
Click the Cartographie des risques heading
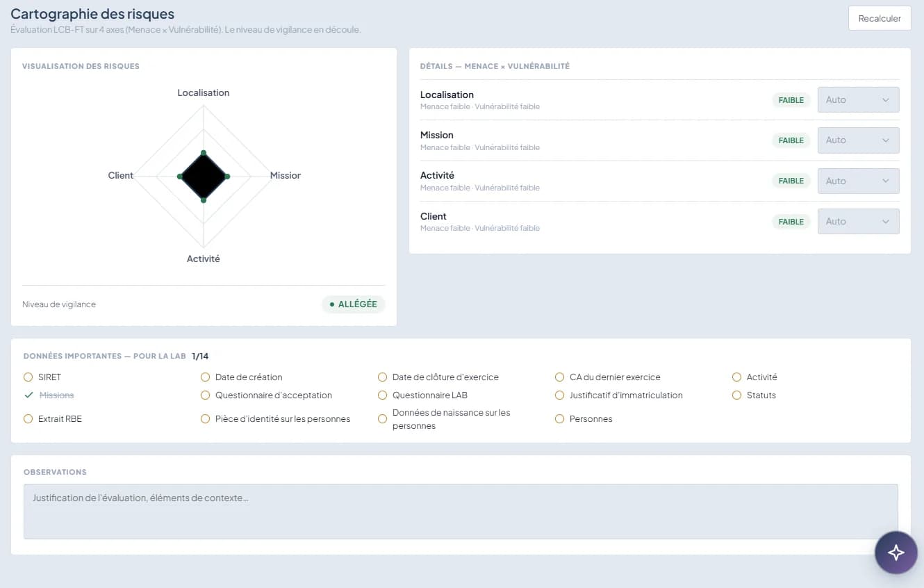[x=92, y=14]
